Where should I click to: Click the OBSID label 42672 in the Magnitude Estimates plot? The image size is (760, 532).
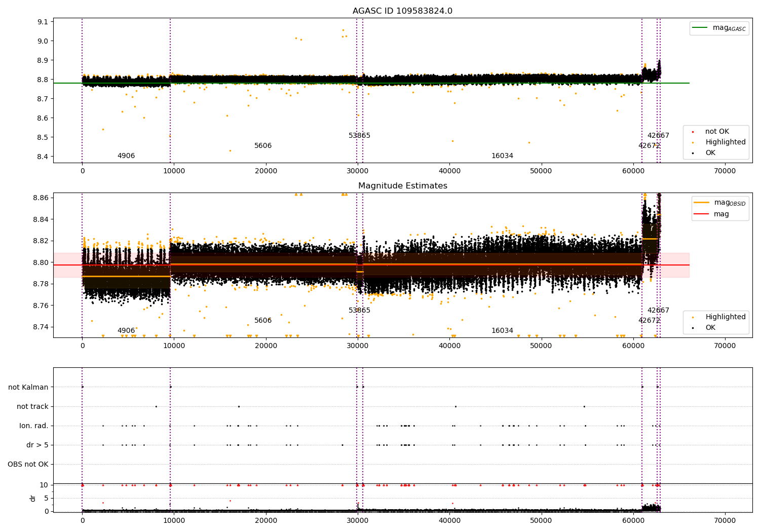pyautogui.click(x=649, y=321)
